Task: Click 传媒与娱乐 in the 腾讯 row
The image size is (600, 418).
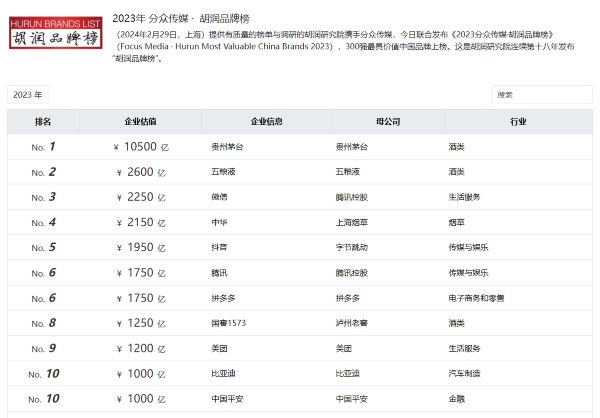Action: pos(468,273)
